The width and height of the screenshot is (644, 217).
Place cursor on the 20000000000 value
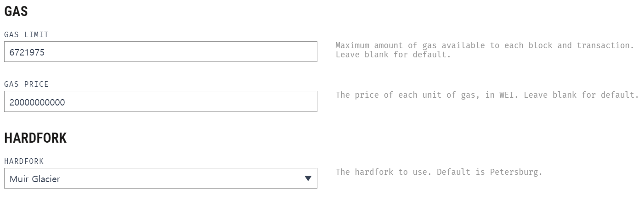[x=37, y=102]
